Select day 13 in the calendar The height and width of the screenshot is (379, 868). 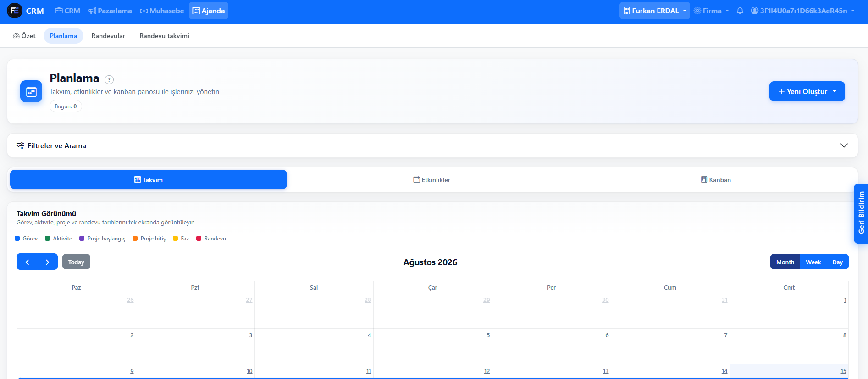606,371
